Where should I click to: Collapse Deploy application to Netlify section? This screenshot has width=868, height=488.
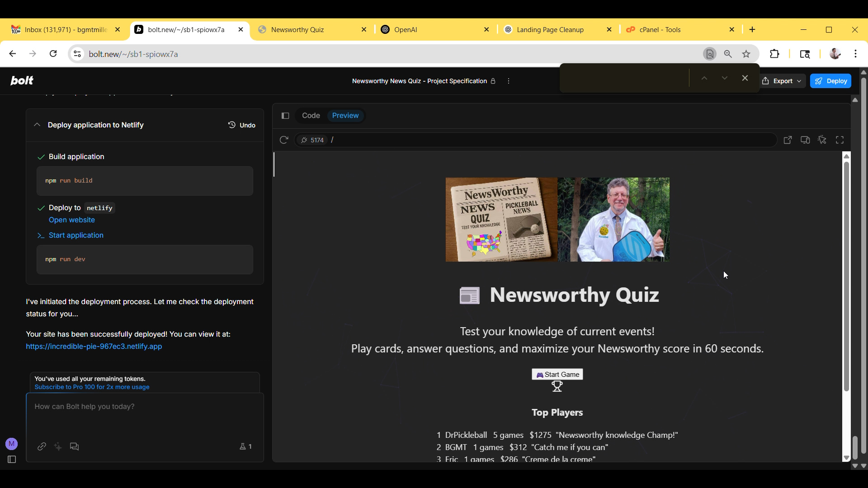click(x=37, y=125)
